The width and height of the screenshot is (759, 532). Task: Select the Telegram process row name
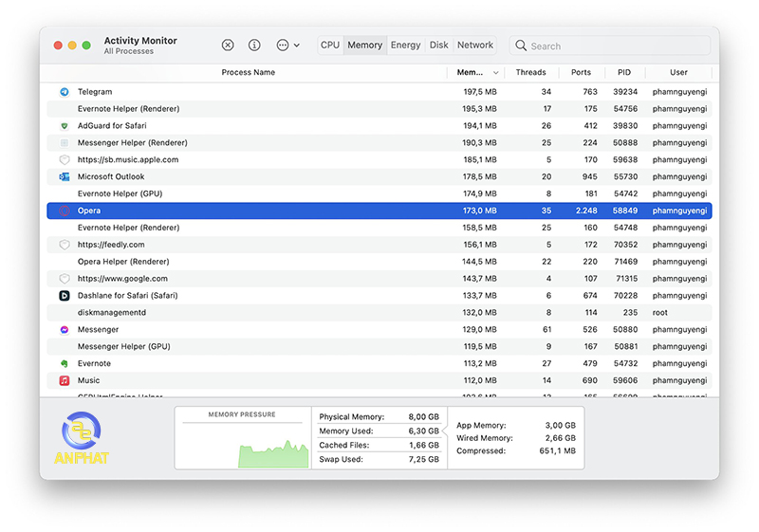(x=95, y=92)
